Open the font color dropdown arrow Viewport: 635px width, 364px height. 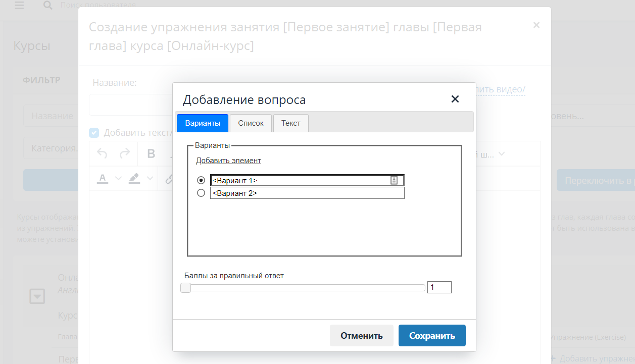click(x=119, y=178)
